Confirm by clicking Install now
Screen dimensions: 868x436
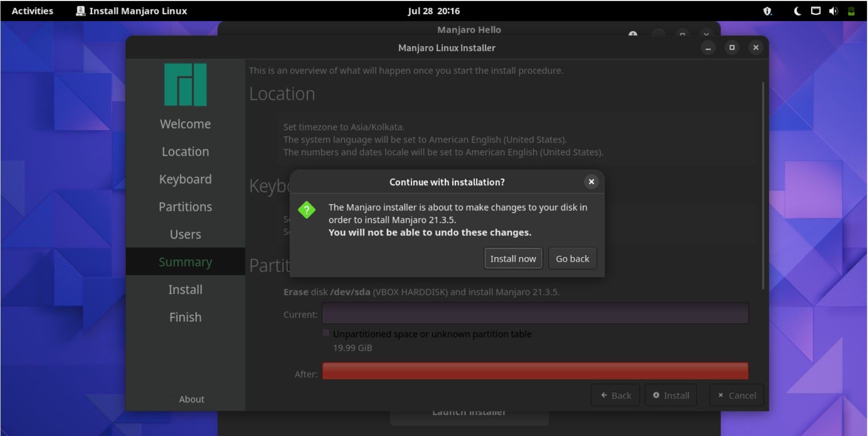click(x=513, y=259)
